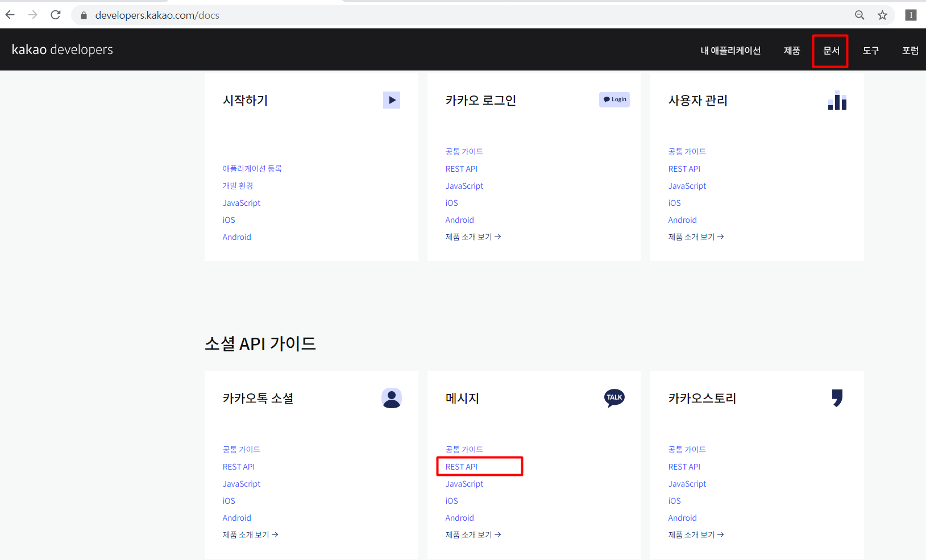Open the browser profile icon
The image size is (926, 560).
[911, 15]
